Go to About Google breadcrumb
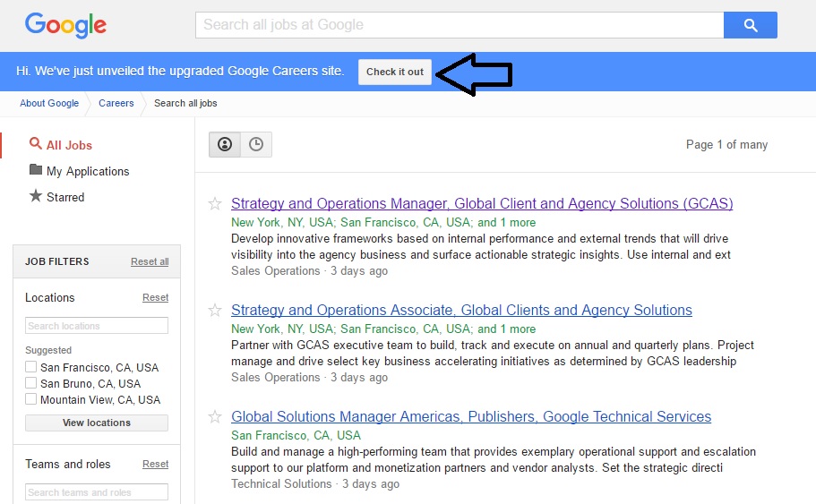Viewport: 816px width, 504px height. (x=49, y=103)
